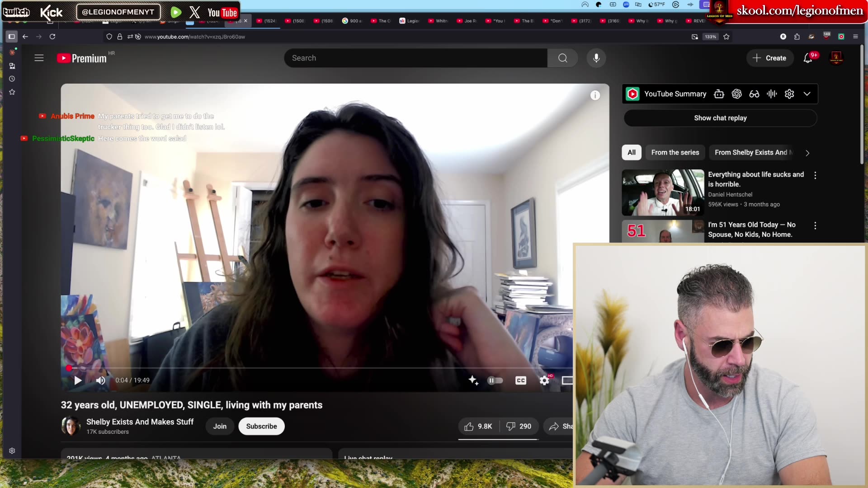Open video settings gear
The image size is (868, 488).
544,380
